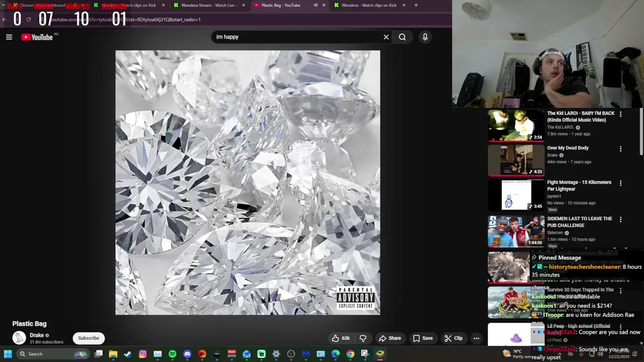Screen dimensions: 644x362
Task: Open the Drake channel name link
Action: click(x=37, y=335)
